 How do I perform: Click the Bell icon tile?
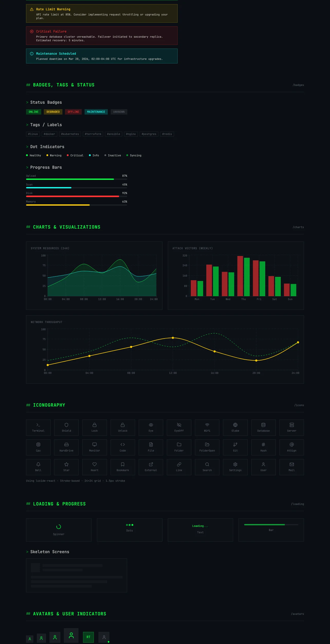click(x=38, y=467)
